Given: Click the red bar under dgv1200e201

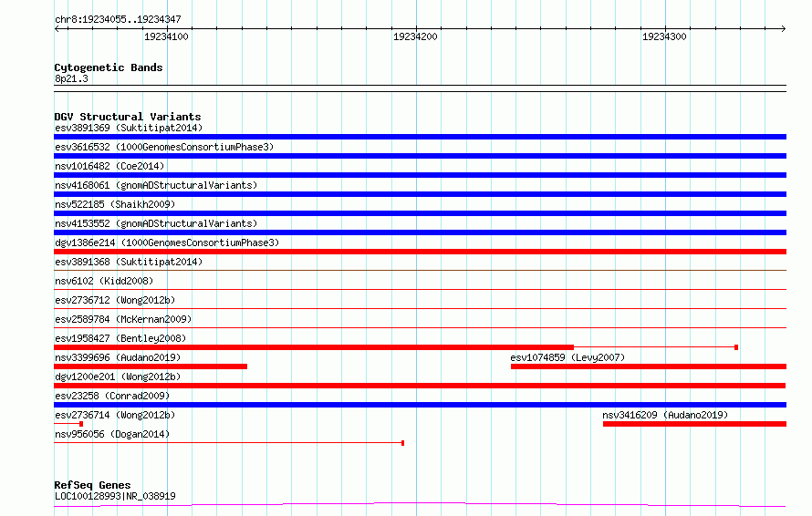Looking at the screenshot, I should pos(420,386).
